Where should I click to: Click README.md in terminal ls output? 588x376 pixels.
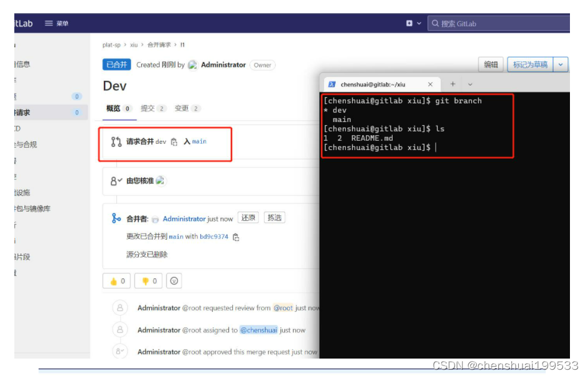372,138
